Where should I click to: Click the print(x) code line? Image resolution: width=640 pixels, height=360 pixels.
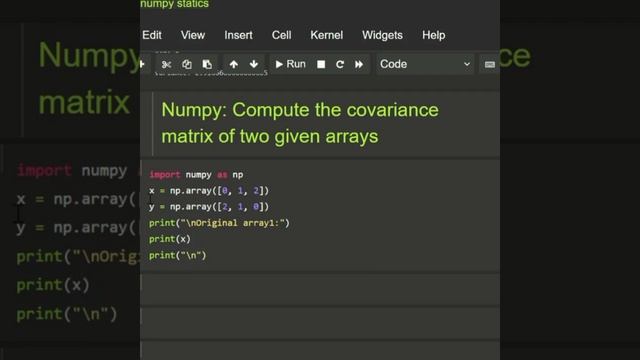tap(170, 239)
